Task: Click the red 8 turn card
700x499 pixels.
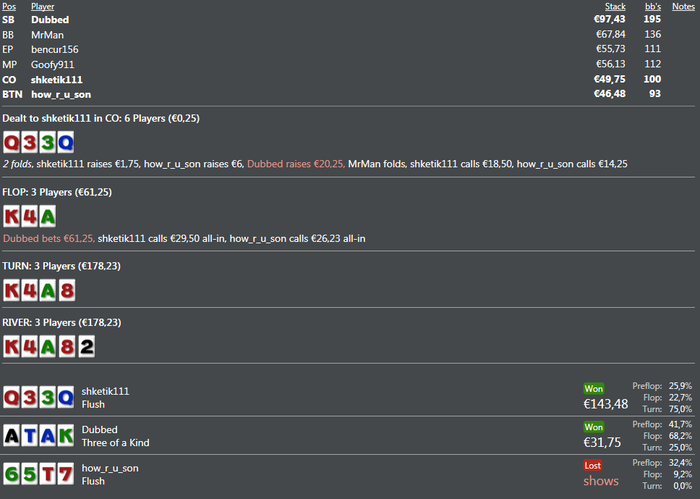Action: (x=67, y=291)
